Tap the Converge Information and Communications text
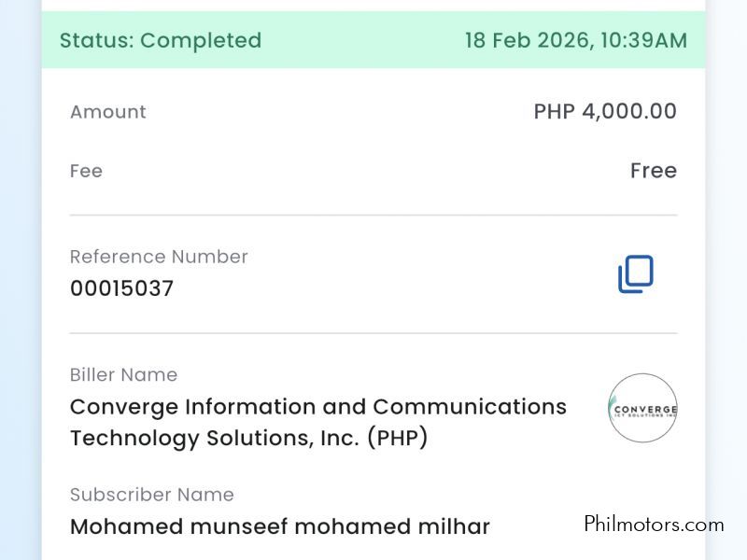The width and height of the screenshot is (747, 560). pyautogui.click(x=317, y=407)
